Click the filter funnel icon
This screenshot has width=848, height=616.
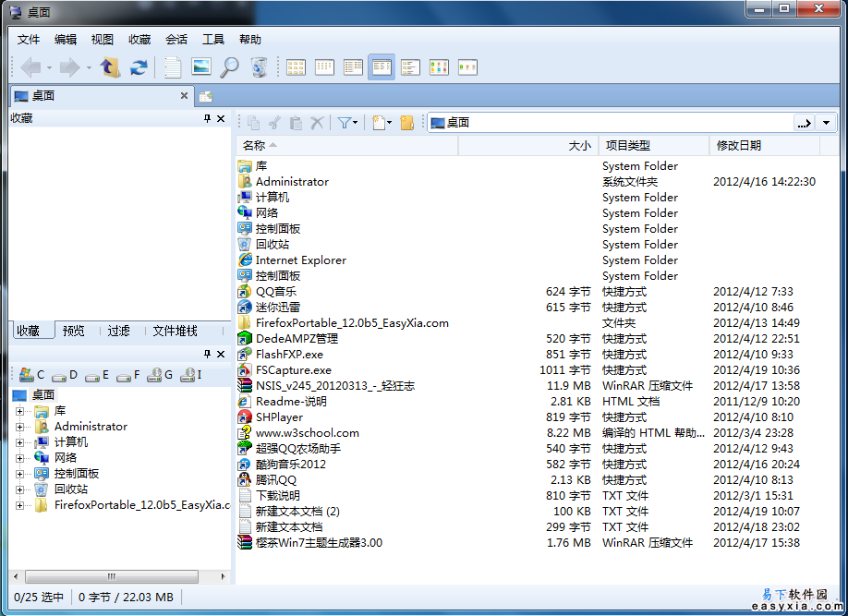[345, 123]
